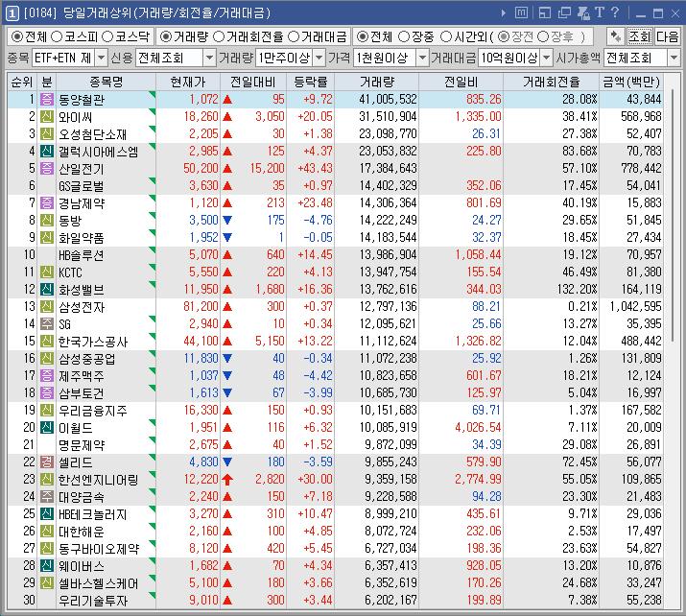Click the 신 badge for 와이씨
Viewport: 686px width, 616px height.
pos(47,117)
